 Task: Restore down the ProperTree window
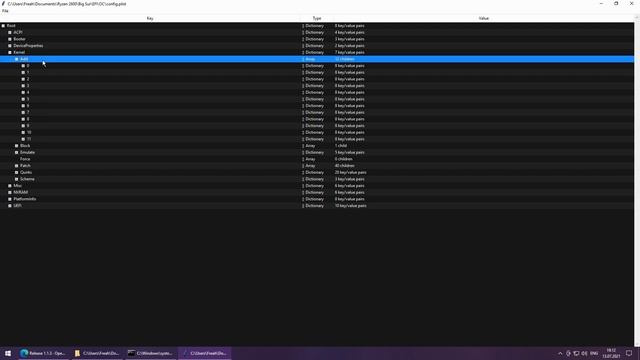pos(616,4)
